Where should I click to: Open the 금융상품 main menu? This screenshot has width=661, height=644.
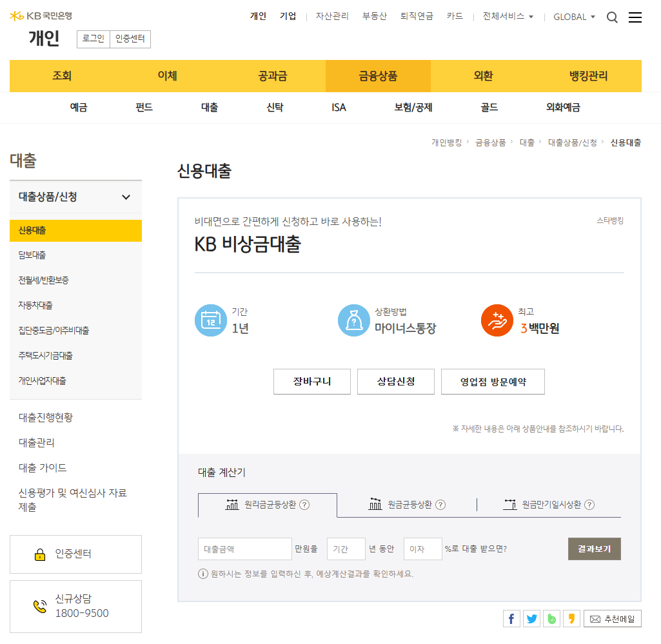click(x=378, y=76)
